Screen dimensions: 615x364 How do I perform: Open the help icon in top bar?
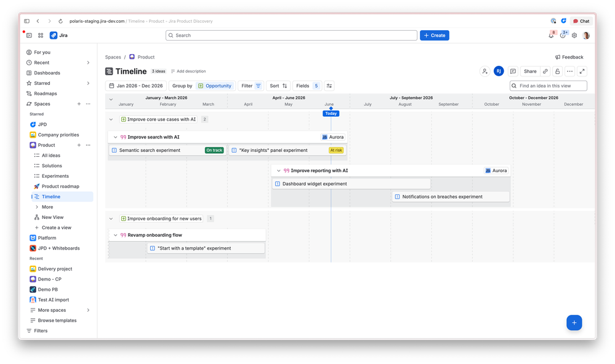[x=563, y=35]
